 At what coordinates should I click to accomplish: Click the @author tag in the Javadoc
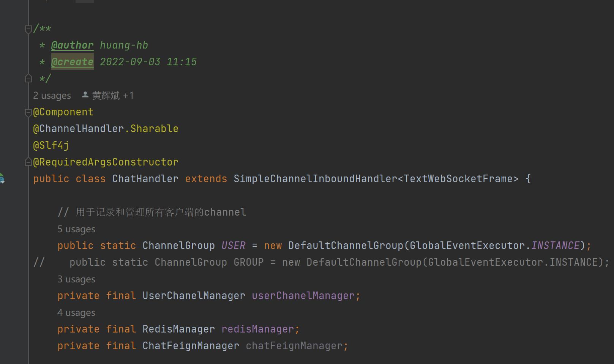click(x=72, y=45)
